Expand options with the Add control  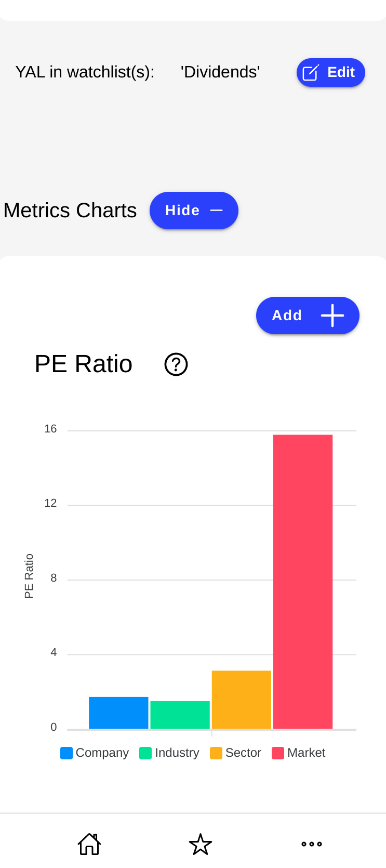point(307,315)
